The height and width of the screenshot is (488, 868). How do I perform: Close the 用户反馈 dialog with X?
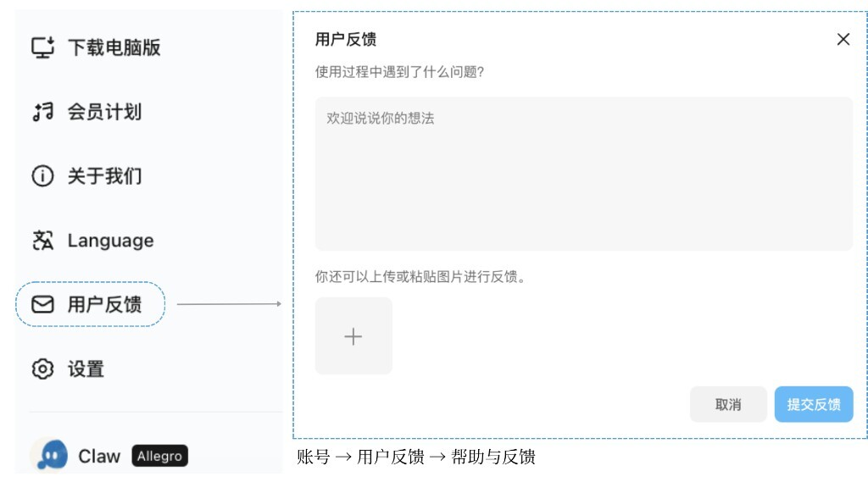coord(843,39)
